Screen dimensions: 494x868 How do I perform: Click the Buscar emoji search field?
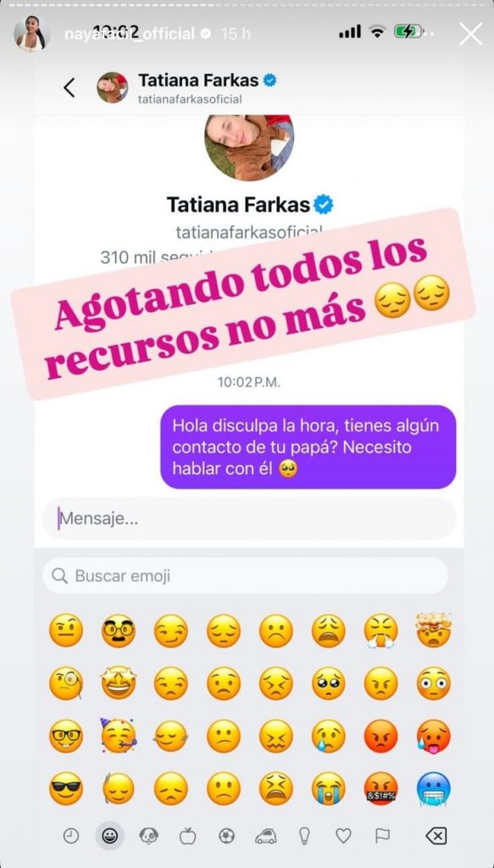[x=246, y=576]
